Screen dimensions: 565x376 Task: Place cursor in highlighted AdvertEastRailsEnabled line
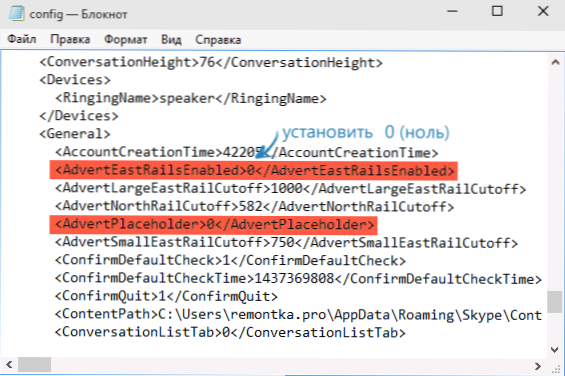coord(254,170)
